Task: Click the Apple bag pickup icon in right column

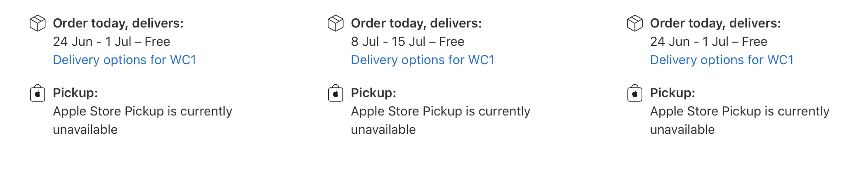Action: (635, 93)
